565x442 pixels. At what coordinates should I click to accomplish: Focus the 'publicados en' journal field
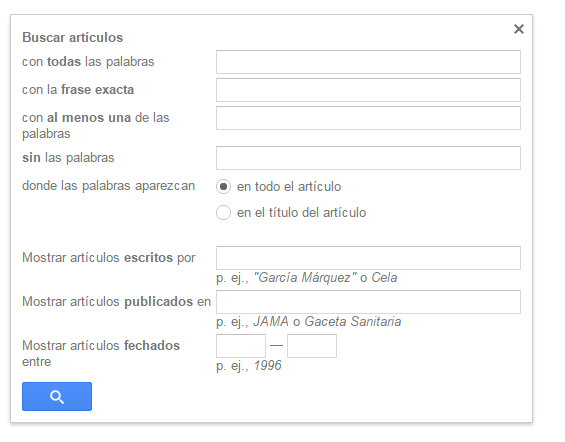[368, 302]
